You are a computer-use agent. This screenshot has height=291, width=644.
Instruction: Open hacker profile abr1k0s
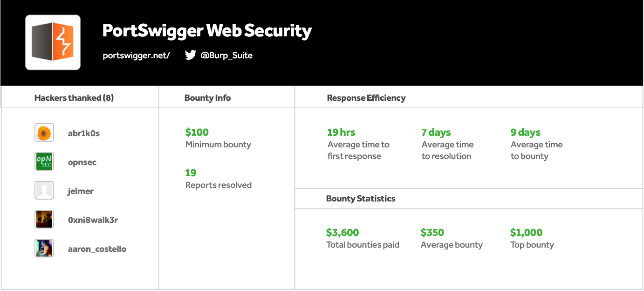click(84, 133)
